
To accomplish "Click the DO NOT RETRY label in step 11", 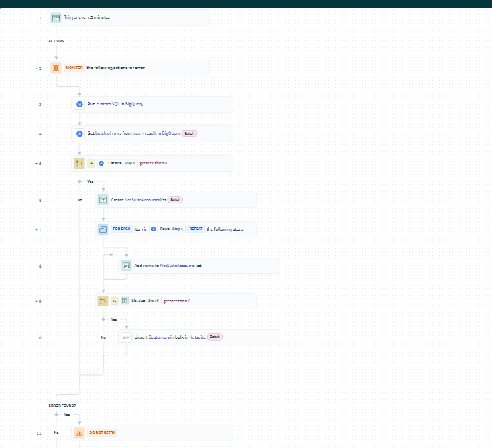I will pyautogui.click(x=98, y=433).
